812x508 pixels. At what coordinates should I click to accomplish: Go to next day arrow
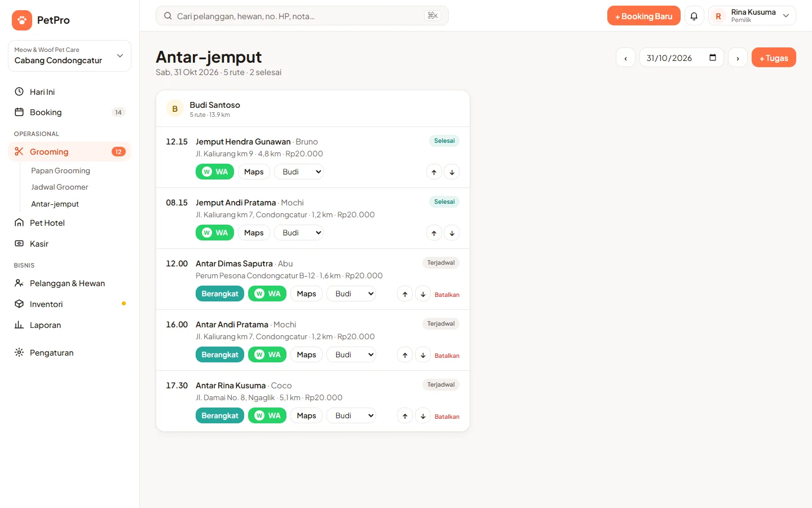click(x=738, y=58)
